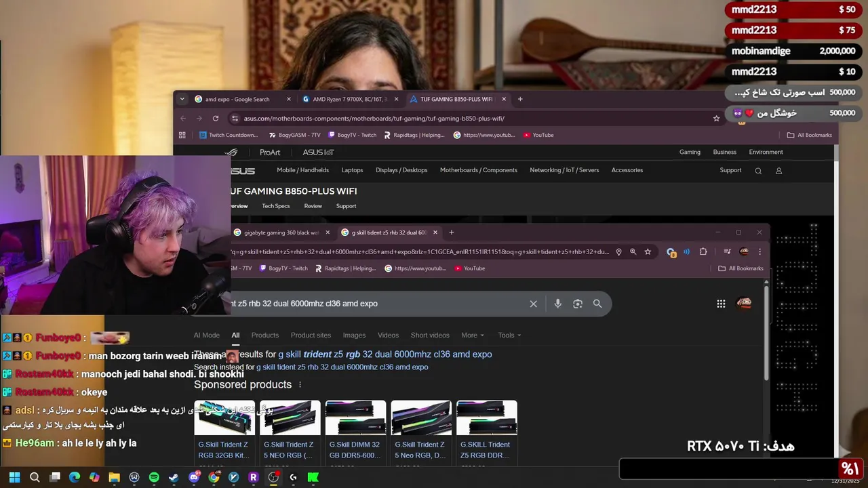The image size is (868, 488).
Task: Open G.SKILL Trident Z5 RGB DDR product card
Action: click(487, 432)
